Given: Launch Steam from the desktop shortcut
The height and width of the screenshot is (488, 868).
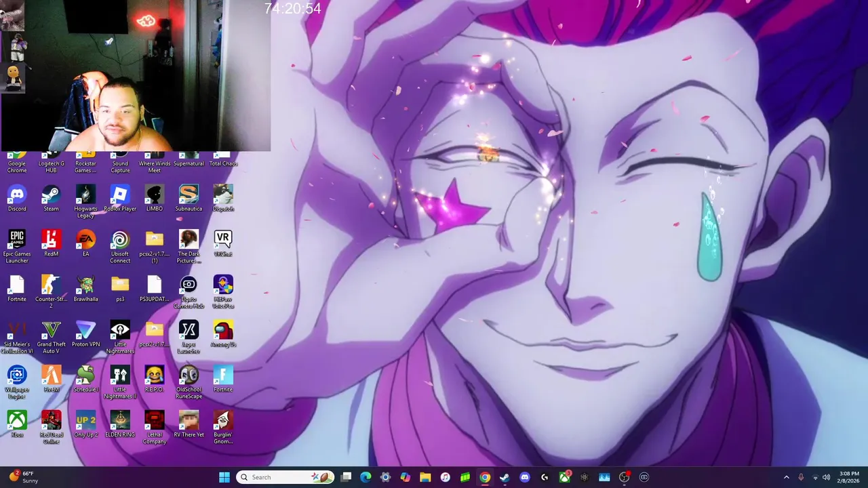Looking at the screenshot, I should click(x=51, y=199).
